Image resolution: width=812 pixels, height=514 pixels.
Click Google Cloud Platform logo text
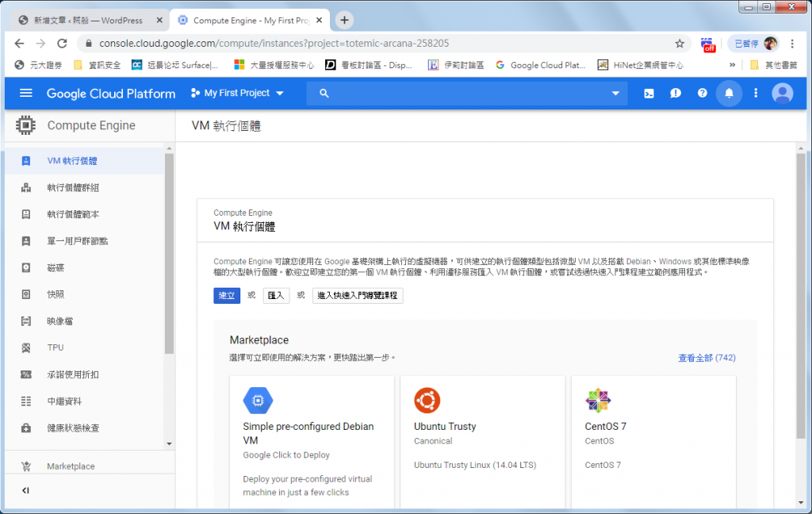(111, 94)
